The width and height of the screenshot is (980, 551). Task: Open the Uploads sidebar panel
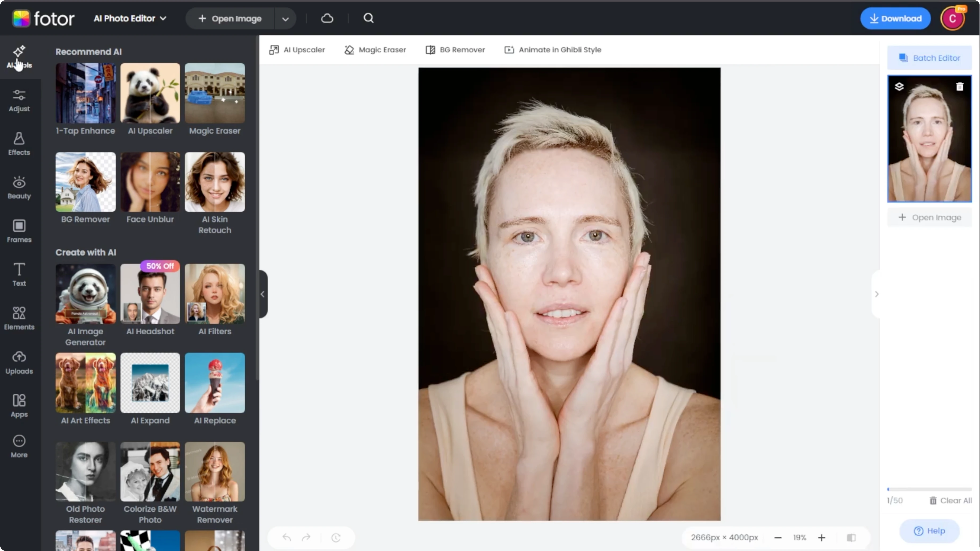[19, 363]
